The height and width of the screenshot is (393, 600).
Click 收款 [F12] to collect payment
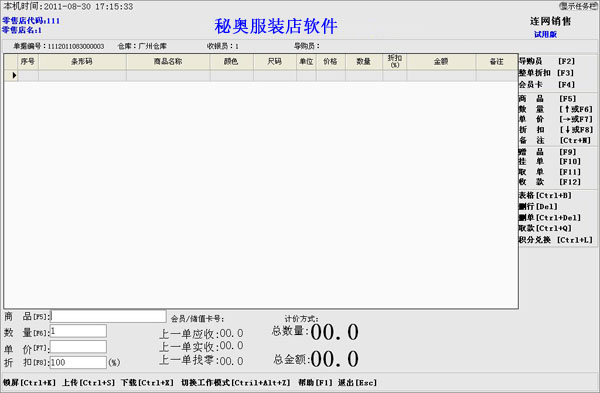(549, 182)
